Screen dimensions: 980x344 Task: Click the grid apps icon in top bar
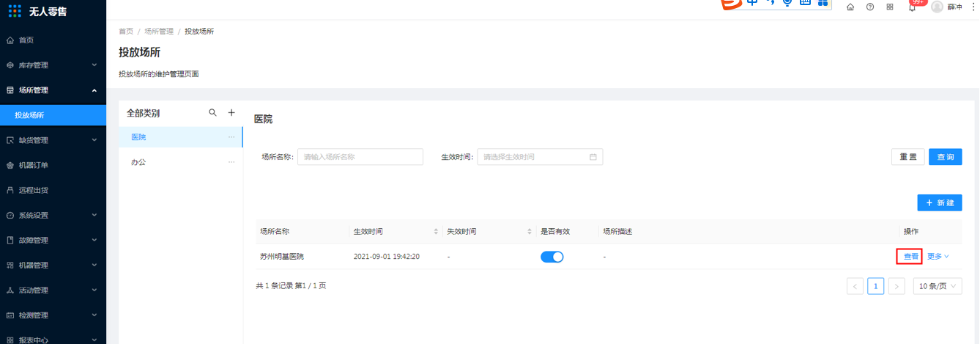click(x=890, y=7)
